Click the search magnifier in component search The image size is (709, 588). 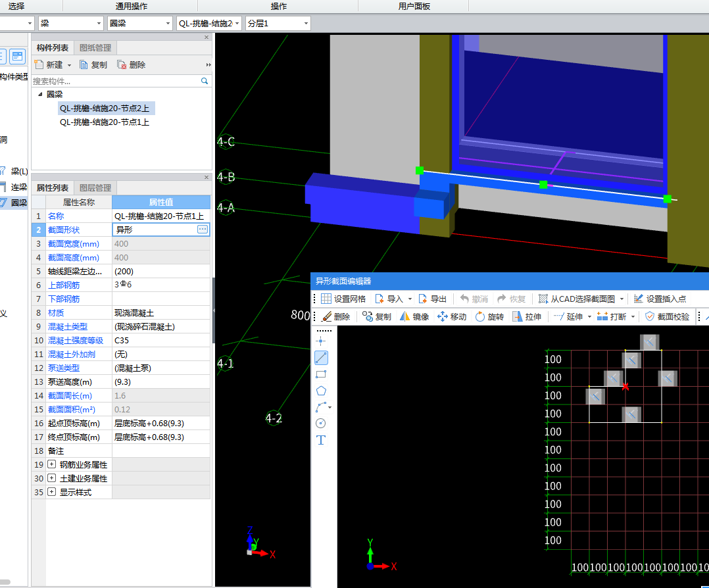205,81
